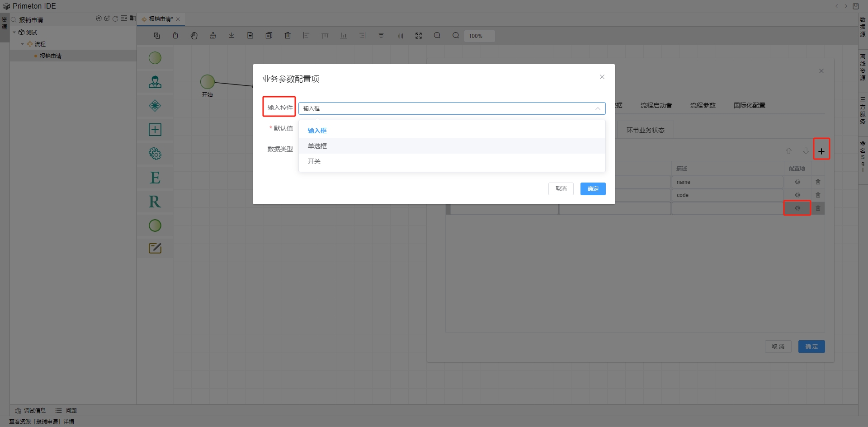This screenshot has height=427, width=868.
Task: Choose 单选框 from the dropdown list
Action: tap(317, 146)
